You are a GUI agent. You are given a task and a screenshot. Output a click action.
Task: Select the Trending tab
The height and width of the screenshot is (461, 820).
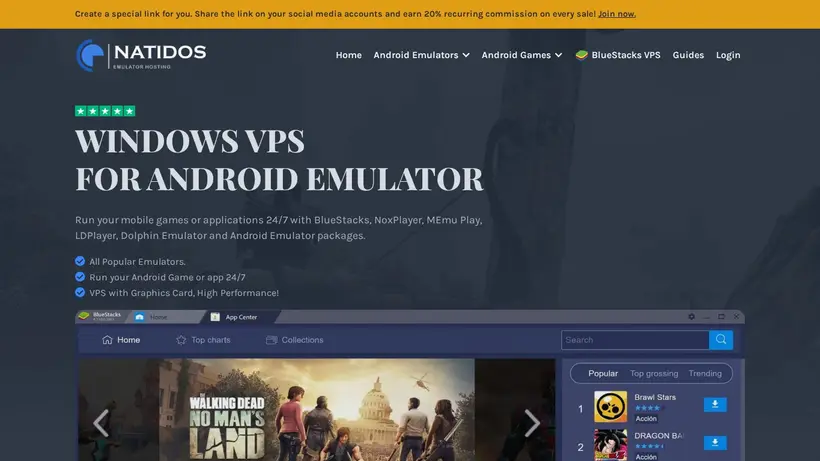705,373
